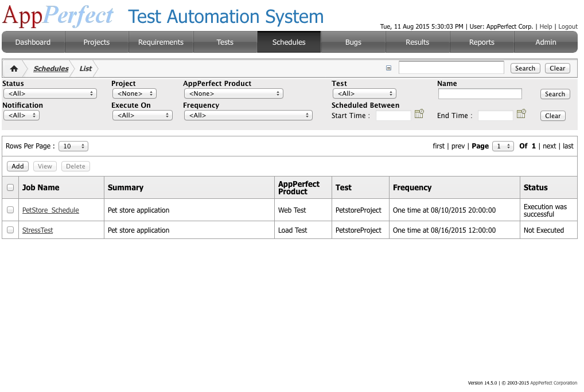The image size is (584, 392).
Task: Click Search button in breadcrumb bar
Action: 525,68
